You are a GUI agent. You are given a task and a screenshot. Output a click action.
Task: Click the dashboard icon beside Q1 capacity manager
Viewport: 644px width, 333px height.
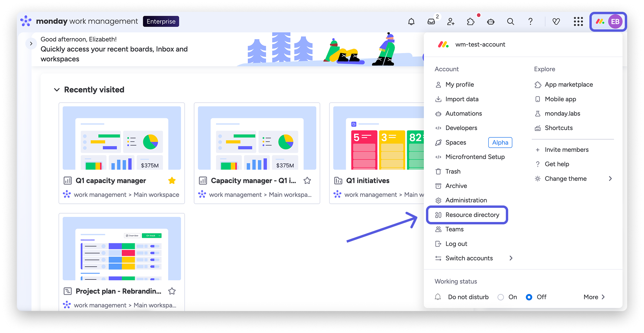pos(68,181)
